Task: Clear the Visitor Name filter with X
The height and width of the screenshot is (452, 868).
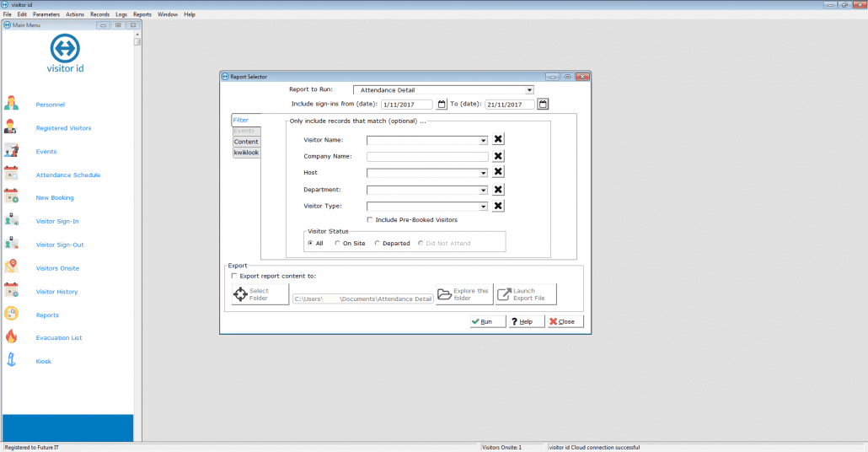Action: 498,140
